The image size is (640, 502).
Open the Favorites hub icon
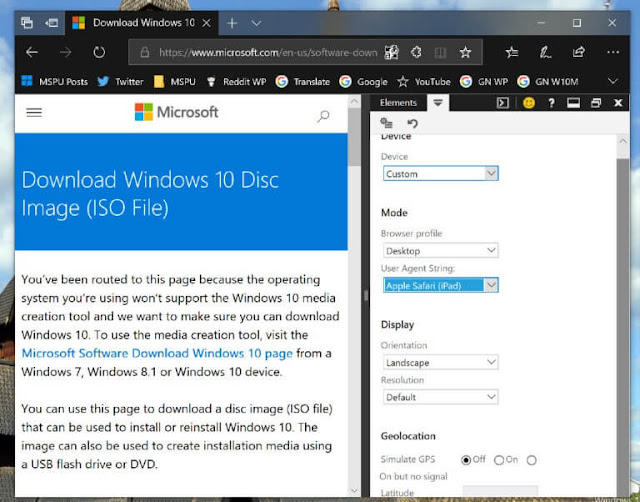point(512,52)
